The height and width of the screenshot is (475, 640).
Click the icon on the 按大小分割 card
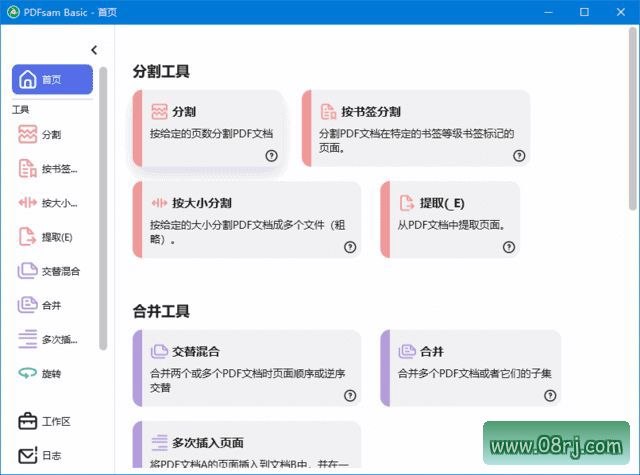pos(159,203)
